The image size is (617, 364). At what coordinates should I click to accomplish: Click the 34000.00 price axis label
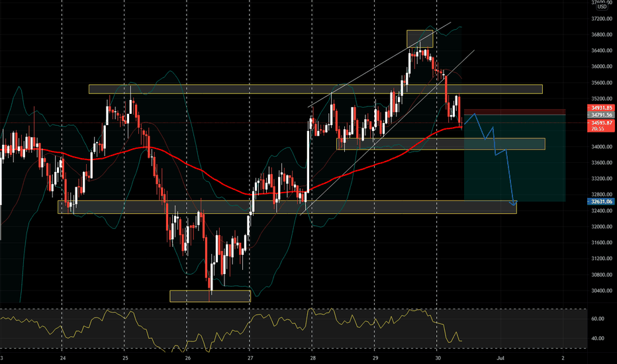tap(602, 147)
